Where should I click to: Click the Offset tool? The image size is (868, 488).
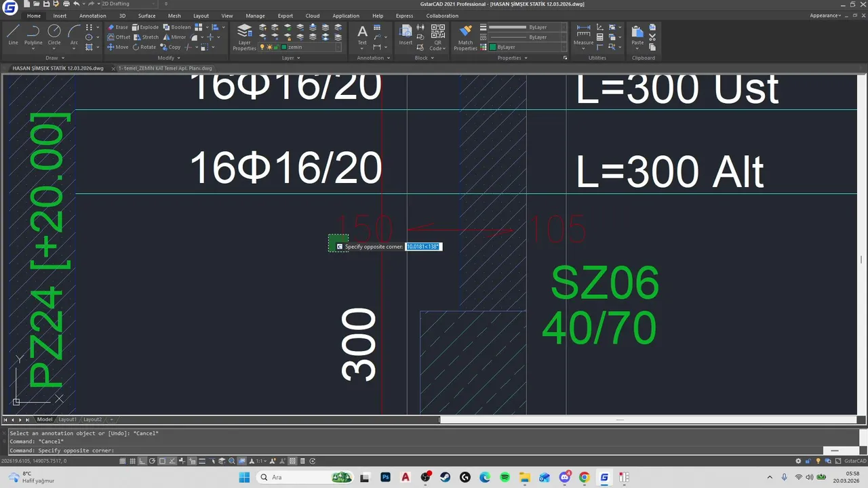119,37
